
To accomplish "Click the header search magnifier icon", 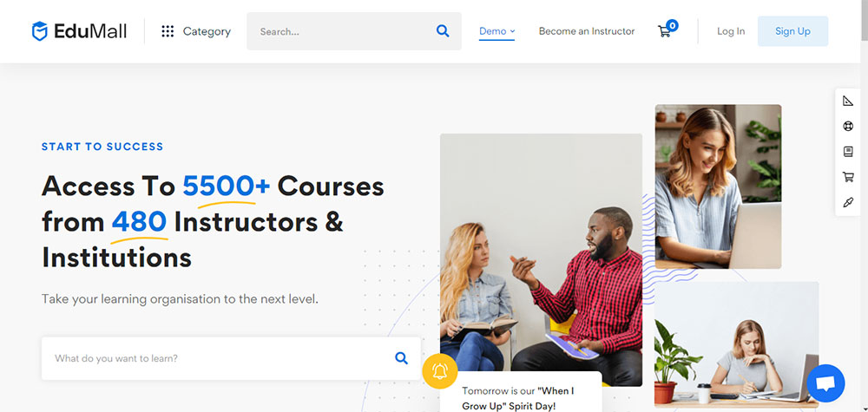I will pyautogui.click(x=443, y=31).
